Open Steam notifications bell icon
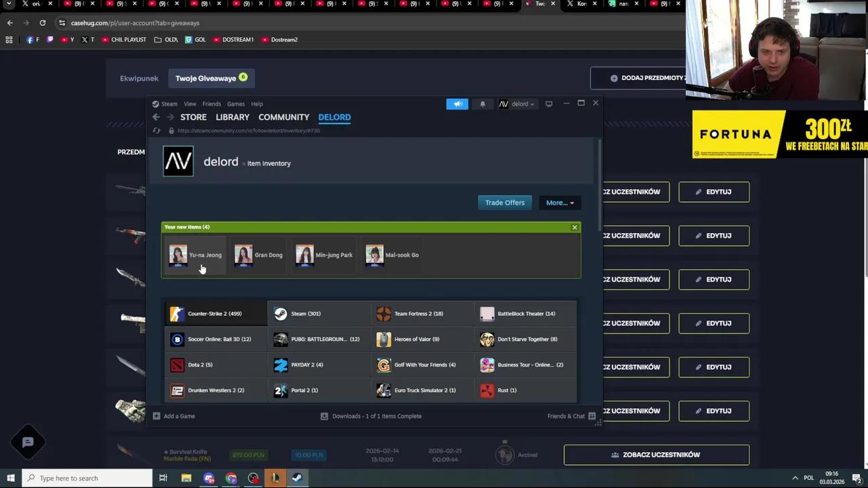 pos(482,104)
